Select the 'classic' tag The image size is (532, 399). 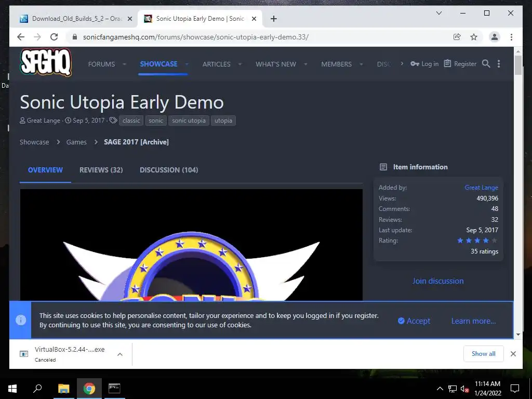point(131,121)
